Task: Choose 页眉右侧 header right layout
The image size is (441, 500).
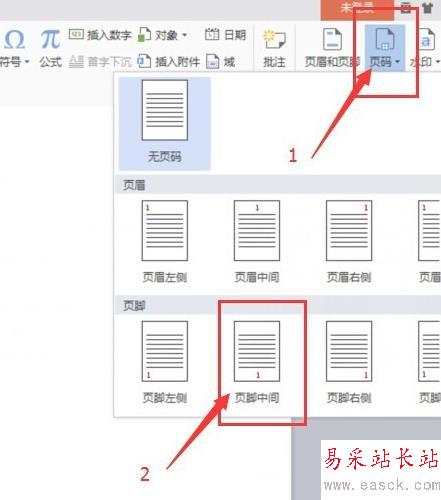Action: coord(349,242)
